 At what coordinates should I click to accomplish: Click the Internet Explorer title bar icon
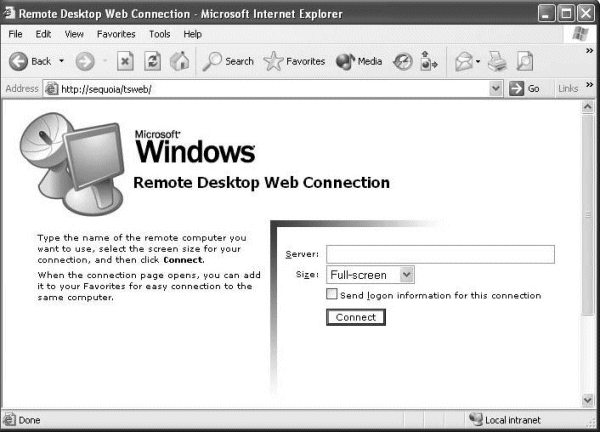(9, 13)
